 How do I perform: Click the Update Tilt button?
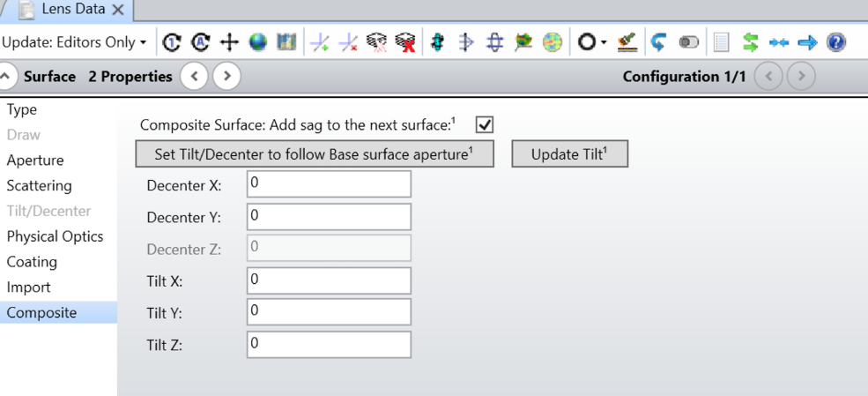[x=569, y=154]
